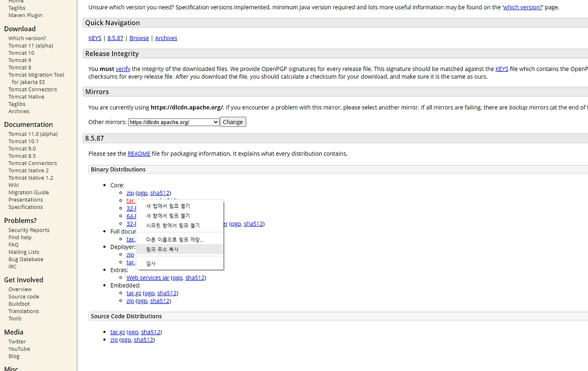Open KEYS link in Release Integrity paragraph

[502, 69]
